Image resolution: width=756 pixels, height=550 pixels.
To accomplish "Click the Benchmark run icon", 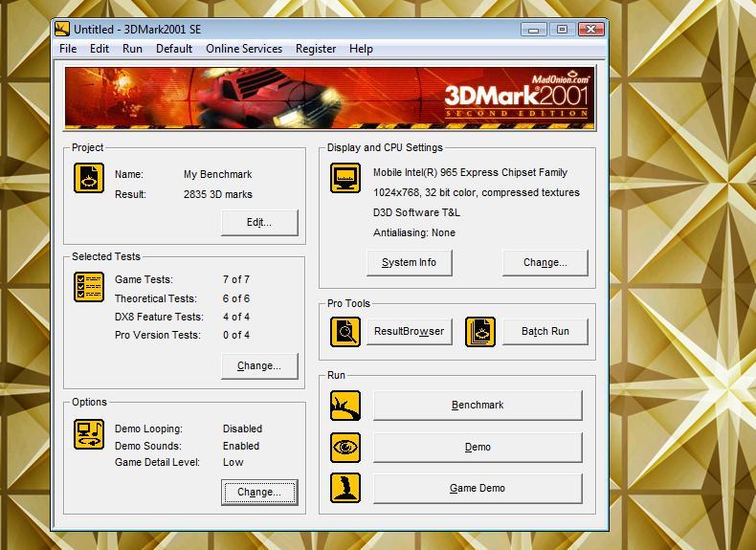I will tap(345, 406).
